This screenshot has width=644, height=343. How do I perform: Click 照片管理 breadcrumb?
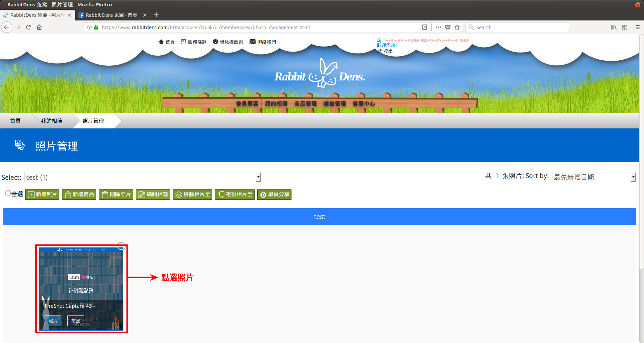coord(93,121)
